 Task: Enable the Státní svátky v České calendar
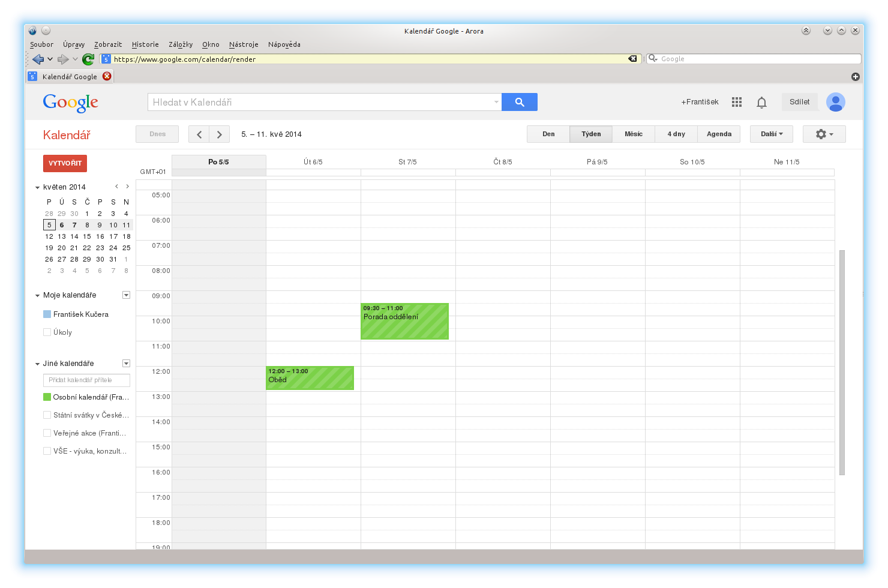(x=47, y=415)
